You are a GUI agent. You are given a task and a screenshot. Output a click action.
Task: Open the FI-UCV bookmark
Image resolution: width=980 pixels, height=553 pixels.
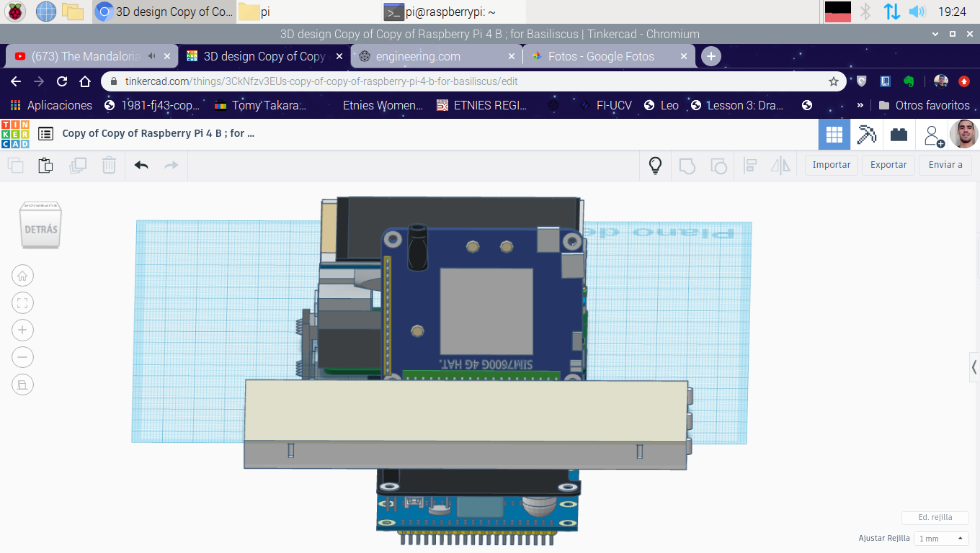606,105
